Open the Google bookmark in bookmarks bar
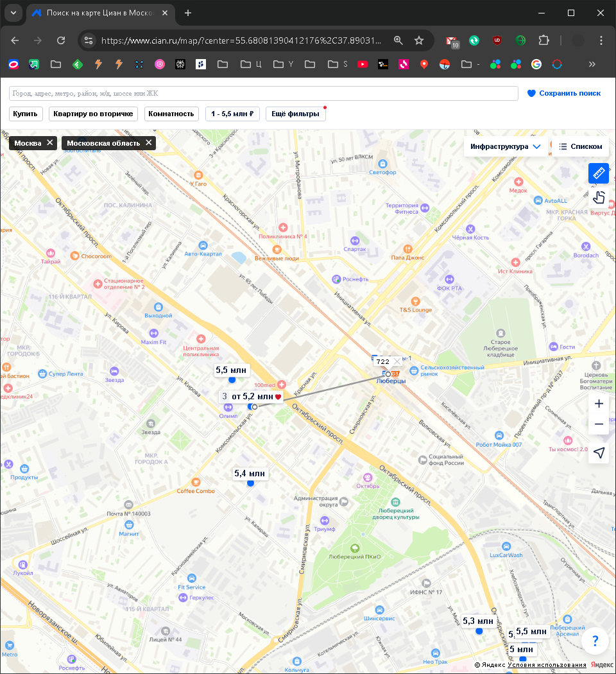This screenshot has width=616, height=674. pyautogui.click(x=536, y=64)
